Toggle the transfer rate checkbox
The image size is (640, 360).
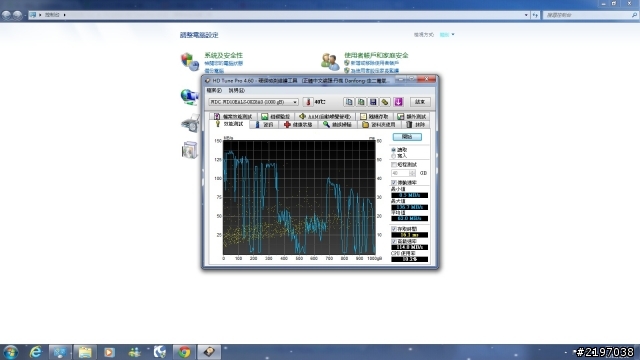[394, 182]
